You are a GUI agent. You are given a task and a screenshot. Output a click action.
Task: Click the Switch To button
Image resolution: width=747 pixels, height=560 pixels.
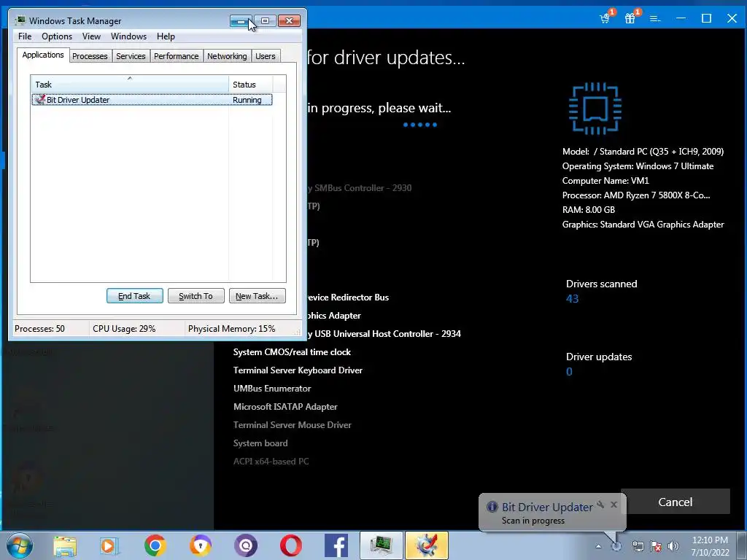196,296
